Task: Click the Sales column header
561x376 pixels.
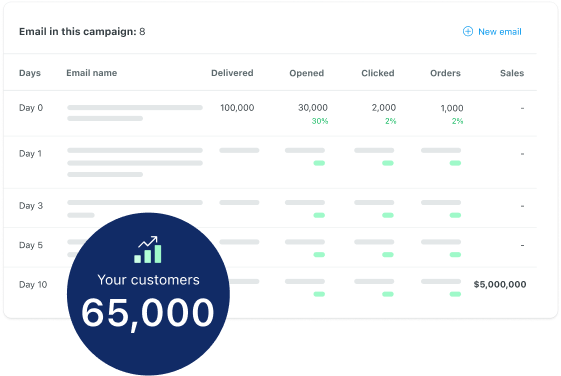Action: coord(512,73)
